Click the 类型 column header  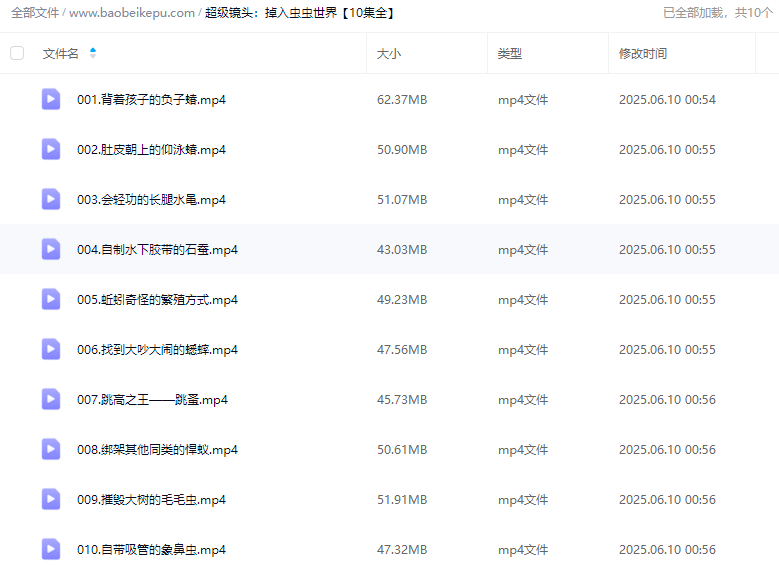pyautogui.click(x=510, y=53)
